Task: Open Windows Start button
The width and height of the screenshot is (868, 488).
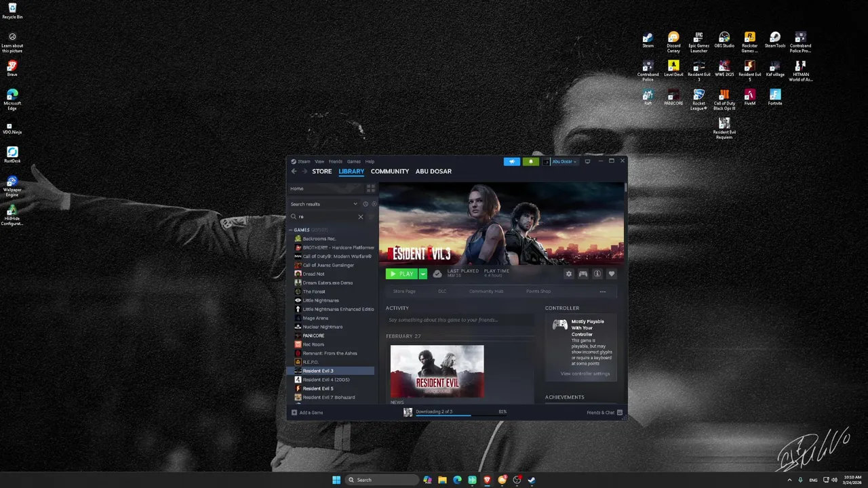Action: [x=336, y=480]
